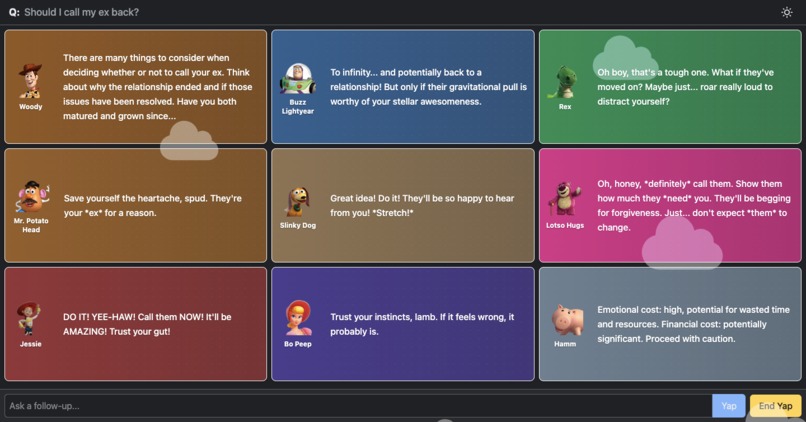Click the Buzz Lightyear name label
This screenshot has width=806, height=422.
(x=298, y=106)
